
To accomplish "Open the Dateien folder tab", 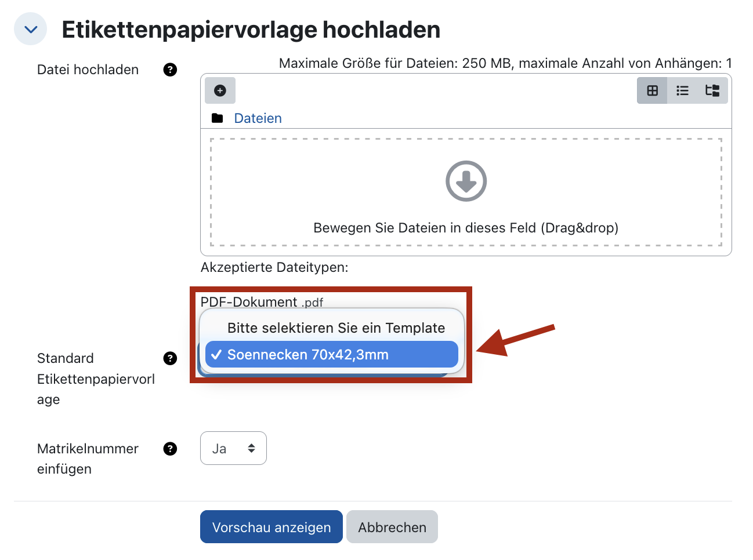I will (x=258, y=118).
